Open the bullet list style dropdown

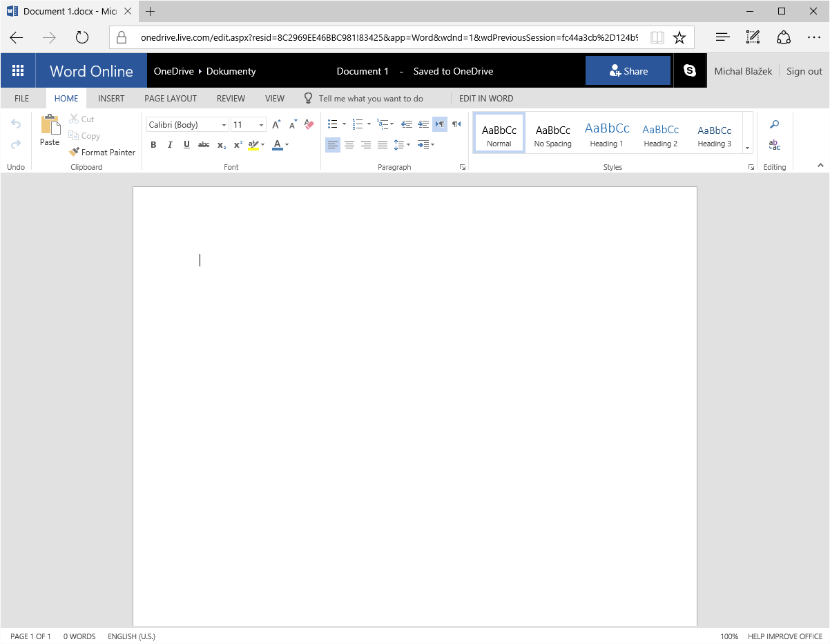(x=344, y=124)
